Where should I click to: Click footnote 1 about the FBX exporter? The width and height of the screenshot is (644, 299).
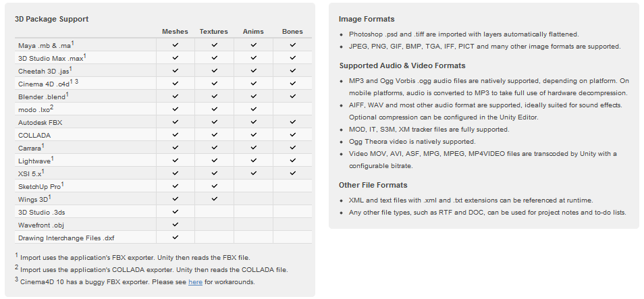click(x=133, y=257)
